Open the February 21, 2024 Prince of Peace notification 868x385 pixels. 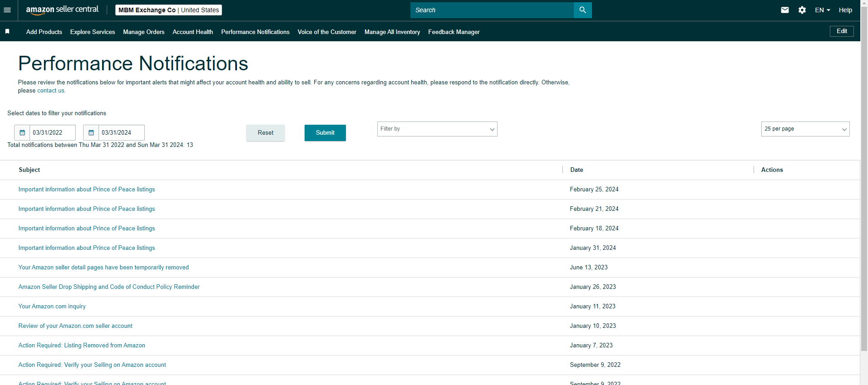[87, 209]
